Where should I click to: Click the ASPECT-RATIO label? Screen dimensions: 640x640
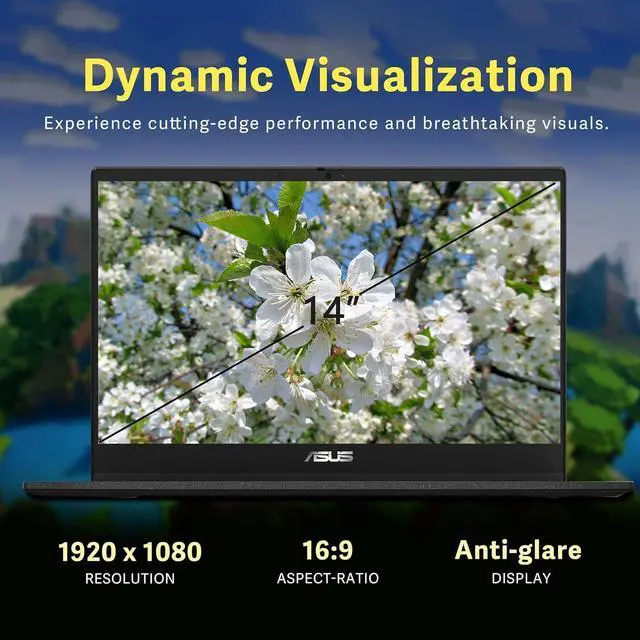coord(328,578)
